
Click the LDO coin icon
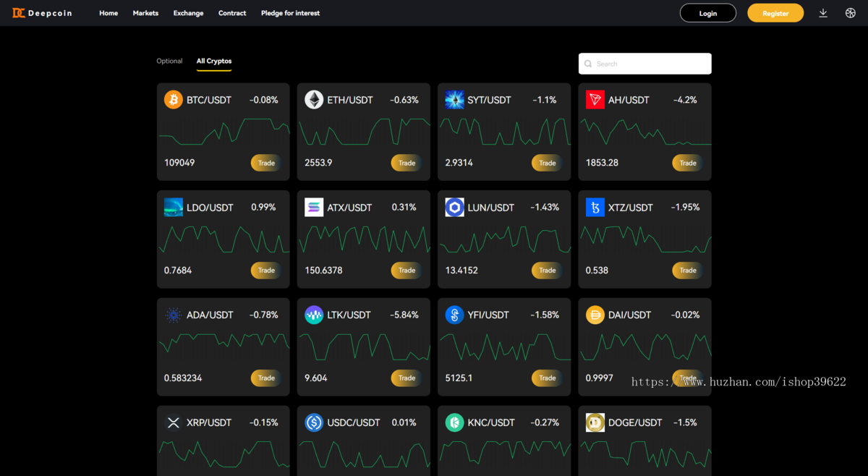pyautogui.click(x=174, y=208)
